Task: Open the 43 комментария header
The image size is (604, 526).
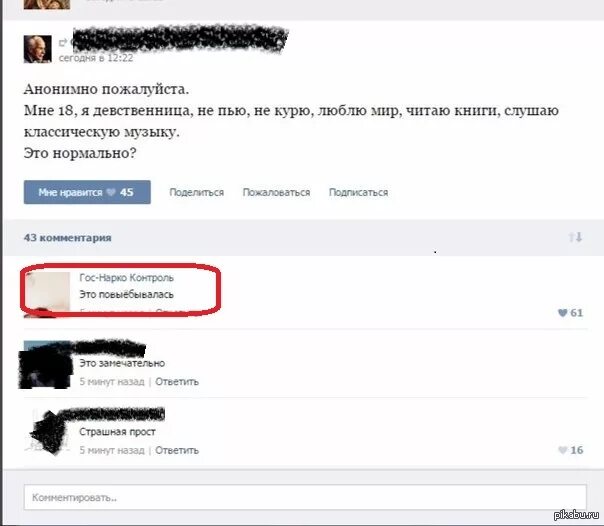Action: tap(68, 238)
